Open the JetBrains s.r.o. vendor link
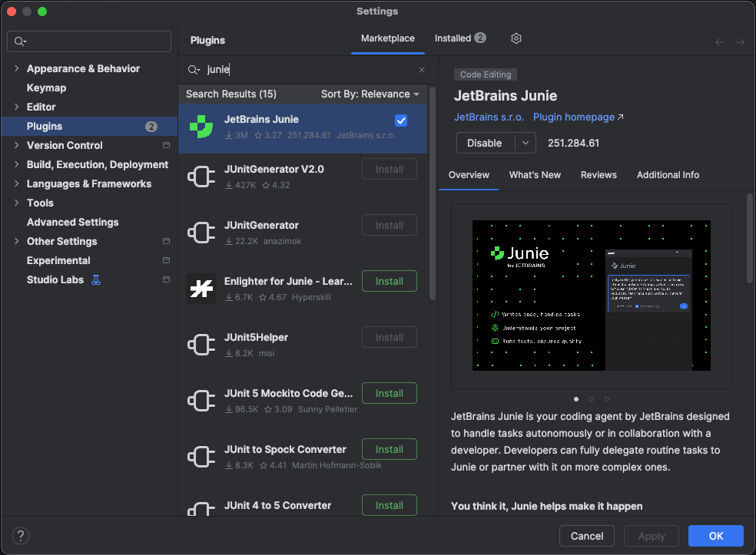 tap(489, 117)
